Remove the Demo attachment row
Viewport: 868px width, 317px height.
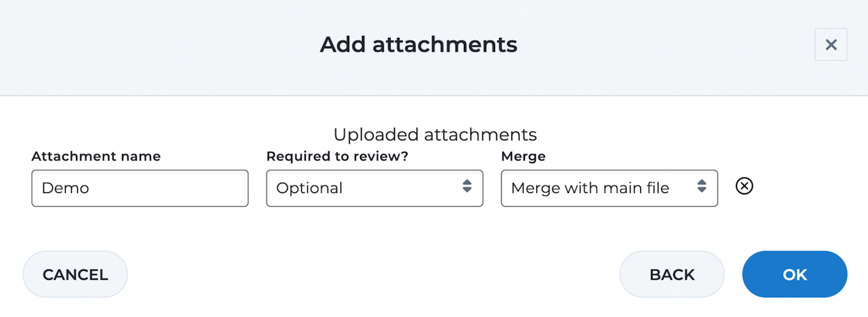[x=745, y=186]
